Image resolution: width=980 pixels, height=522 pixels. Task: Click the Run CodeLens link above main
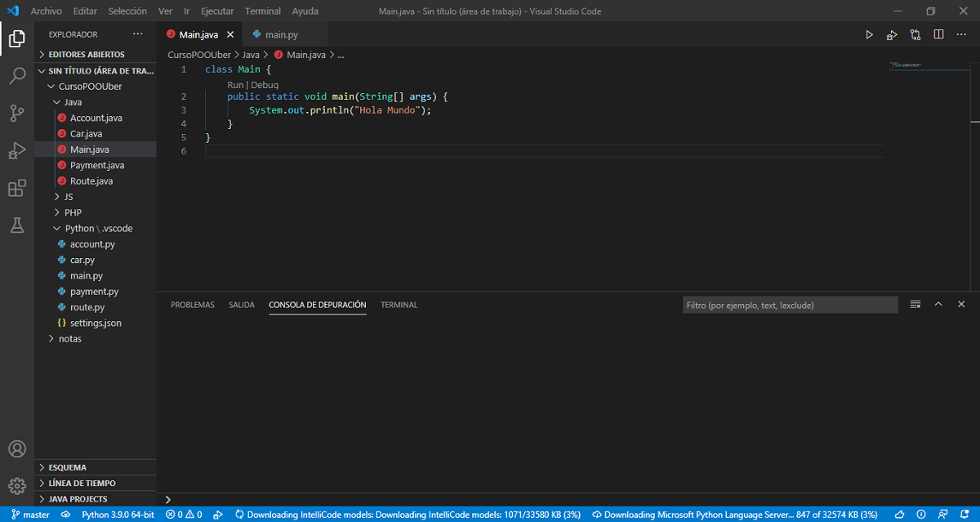(235, 85)
